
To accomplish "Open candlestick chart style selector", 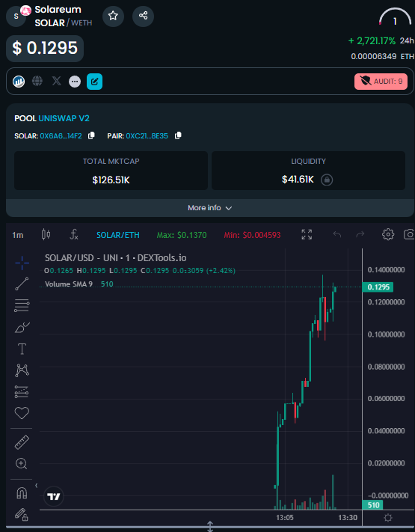I will pos(46,234).
